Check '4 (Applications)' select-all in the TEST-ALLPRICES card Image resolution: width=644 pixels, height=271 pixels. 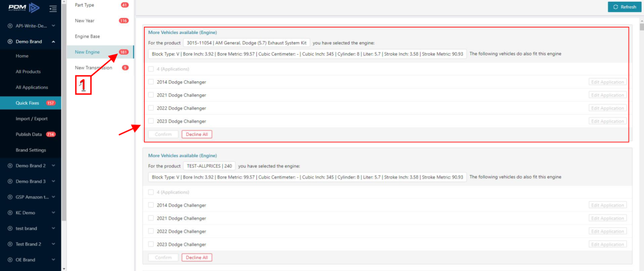pyautogui.click(x=151, y=192)
